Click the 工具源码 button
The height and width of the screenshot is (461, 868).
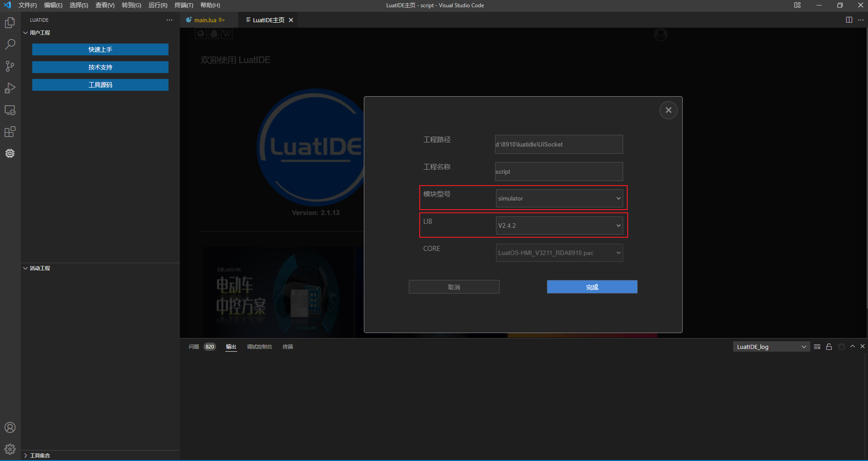tap(100, 85)
